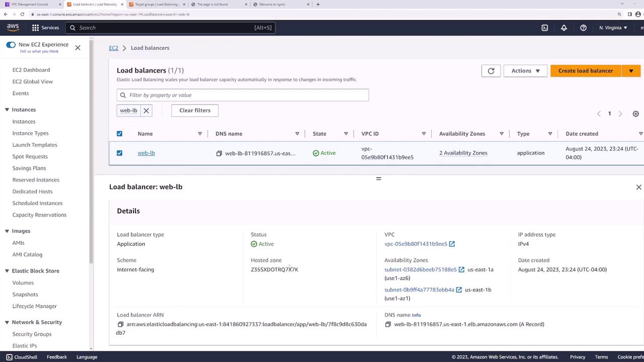644x362 pixels.
Task: Click the Create load balancer button
Action: click(x=586, y=71)
